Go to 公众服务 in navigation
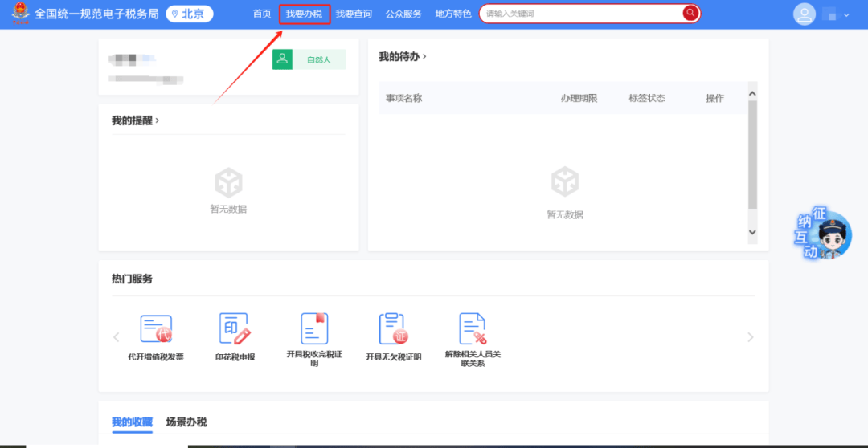Screen dimensions: 868x448 403,14
